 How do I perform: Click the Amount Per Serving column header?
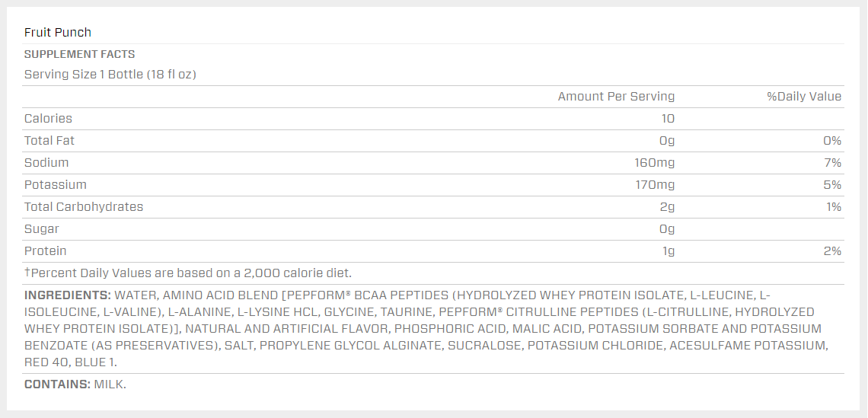[616, 97]
